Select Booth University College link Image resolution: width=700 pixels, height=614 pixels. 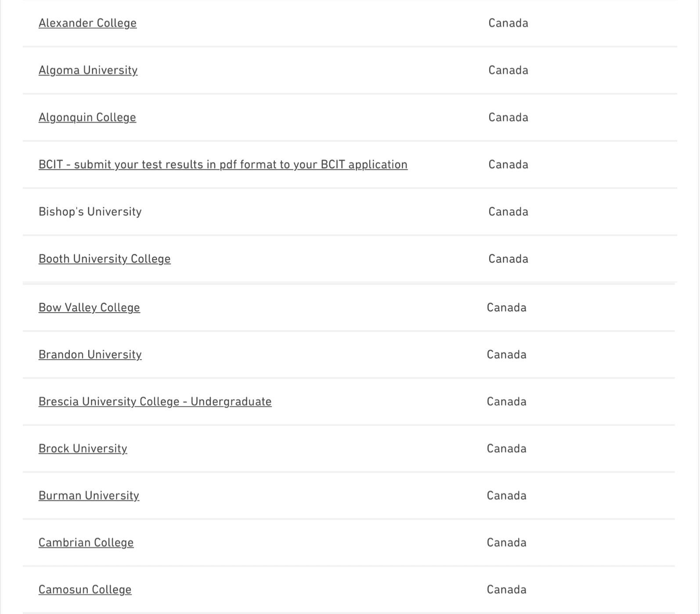pos(105,259)
